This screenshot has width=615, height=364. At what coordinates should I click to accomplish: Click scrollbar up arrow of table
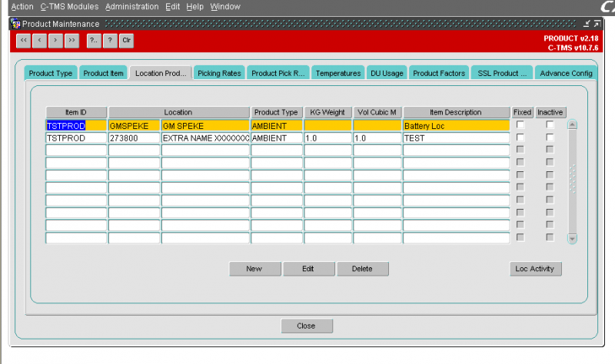pyautogui.click(x=572, y=124)
